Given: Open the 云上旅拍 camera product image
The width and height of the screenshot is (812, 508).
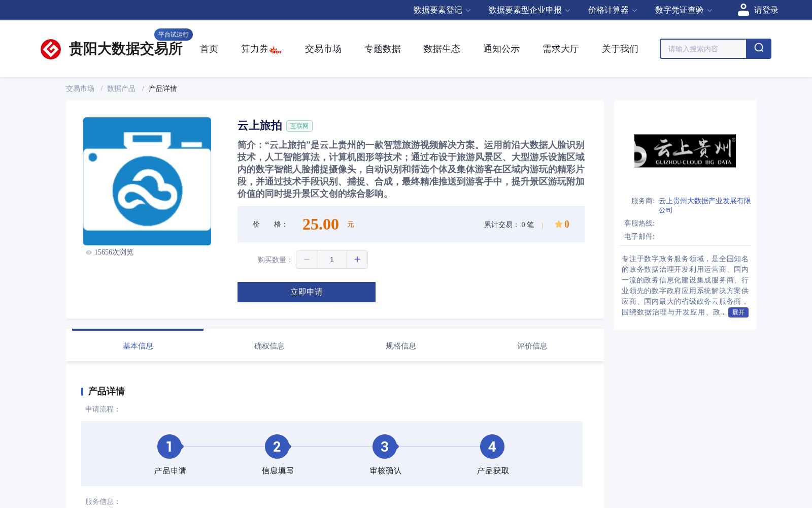Looking at the screenshot, I should [x=147, y=181].
